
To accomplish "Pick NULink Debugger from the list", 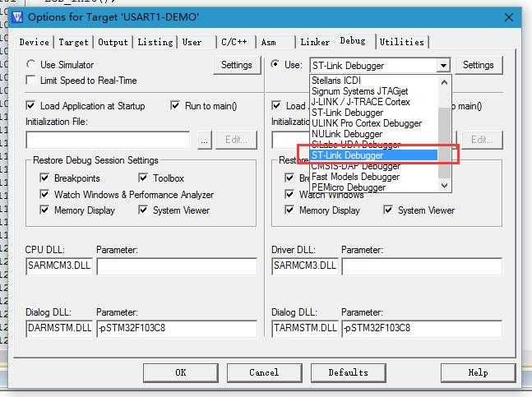I will [x=373, y=134].
